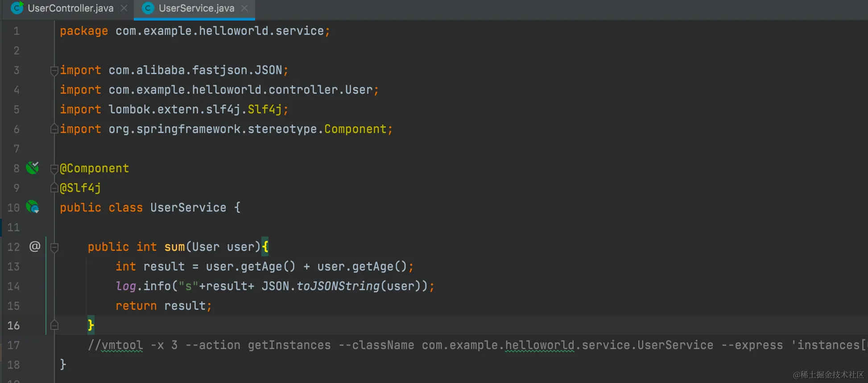Click the fold end marker on line 6

tap(54, 129)
